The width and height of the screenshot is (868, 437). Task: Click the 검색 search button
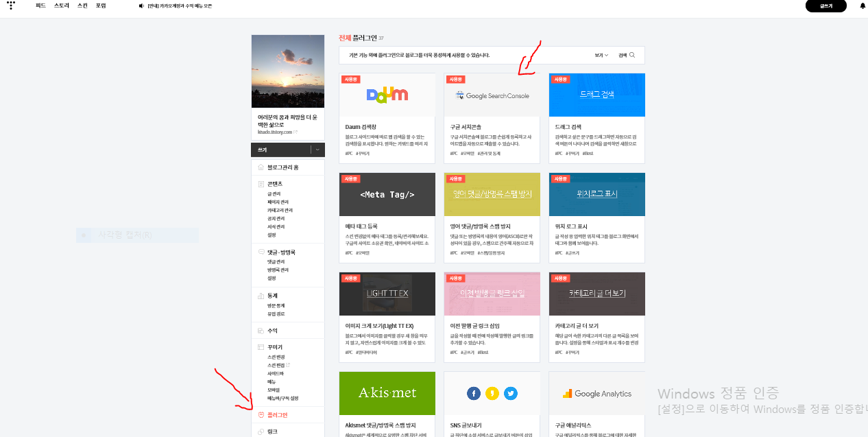click(627, 55)
